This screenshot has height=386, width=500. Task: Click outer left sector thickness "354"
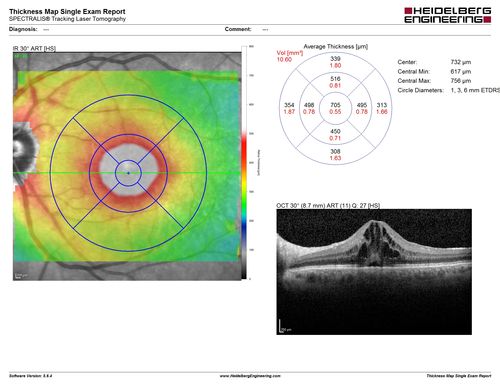289,105
